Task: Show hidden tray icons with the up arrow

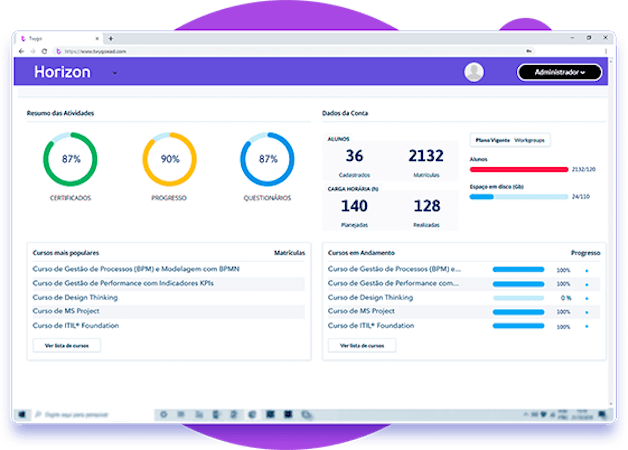Action: pyautogui.click(x=526, y=414)
